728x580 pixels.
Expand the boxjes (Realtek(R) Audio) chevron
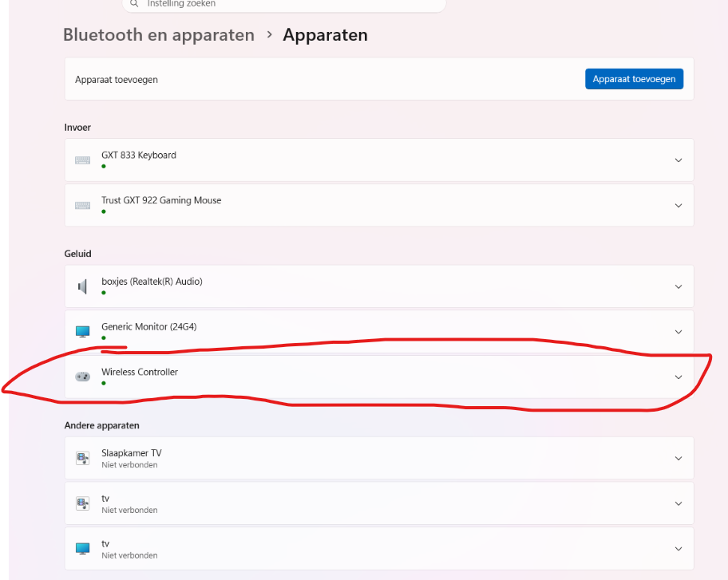pyautogui.click(x=679, y=286)
